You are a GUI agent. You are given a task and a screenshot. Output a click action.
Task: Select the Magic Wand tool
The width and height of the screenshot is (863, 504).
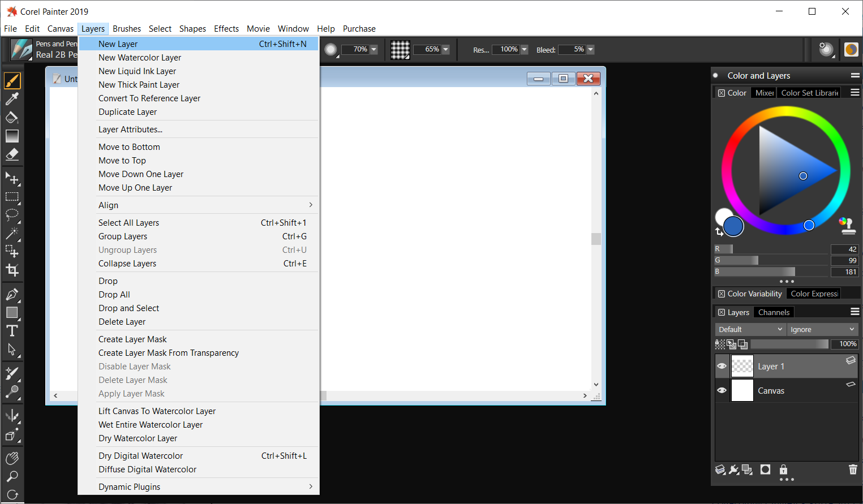tap(12, 233)
